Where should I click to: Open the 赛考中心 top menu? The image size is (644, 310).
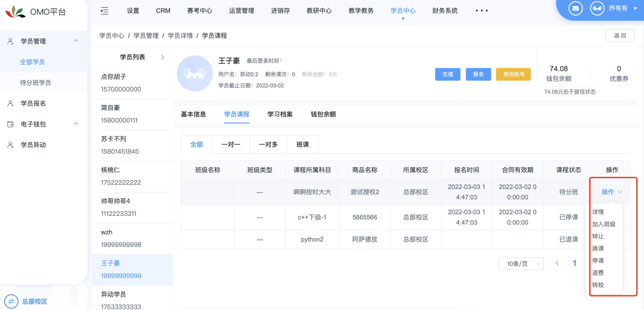(x=200, y=11)
